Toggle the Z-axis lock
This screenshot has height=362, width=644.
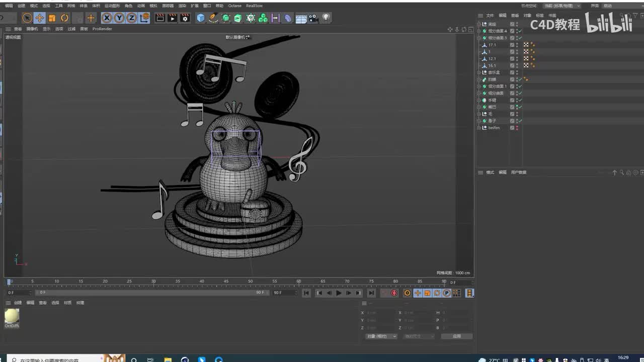(131, 18)
